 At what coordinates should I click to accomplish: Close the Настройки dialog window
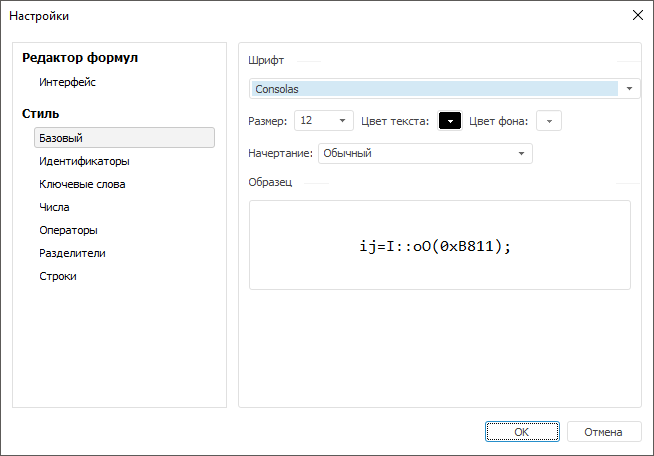click(637, 16)
